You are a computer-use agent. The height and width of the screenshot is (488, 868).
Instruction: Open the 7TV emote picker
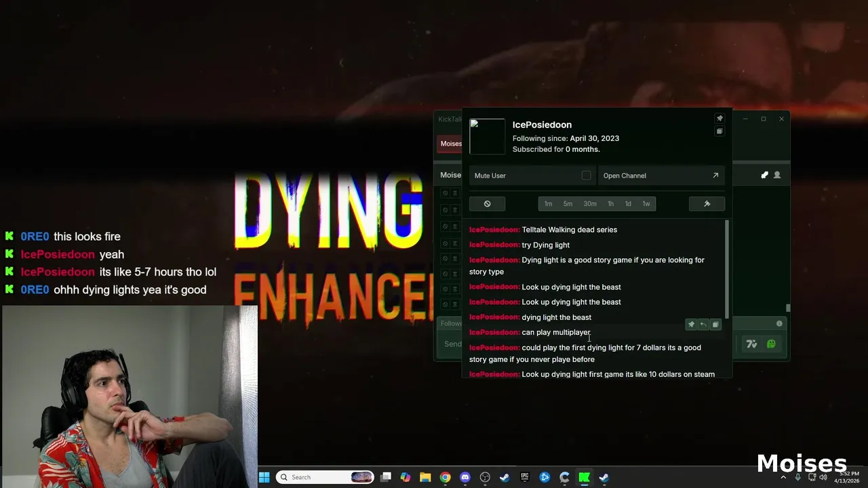751,344
